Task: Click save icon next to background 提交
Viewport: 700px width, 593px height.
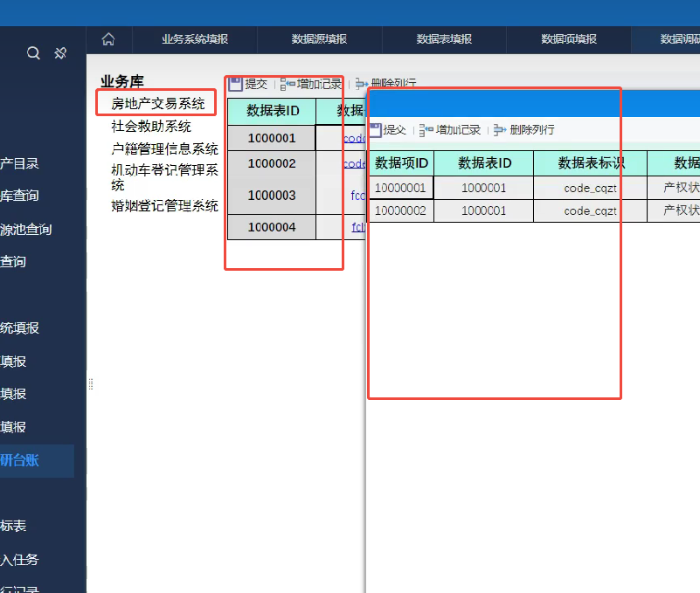Action: point(235,84)
